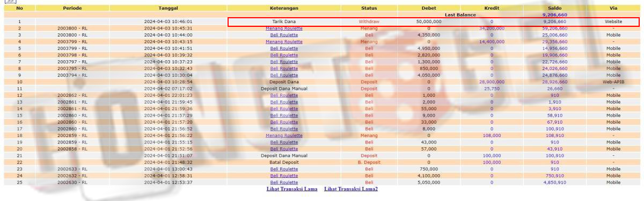Open Beli Roulette link with debet 57,000

click(x=284, y=149)
